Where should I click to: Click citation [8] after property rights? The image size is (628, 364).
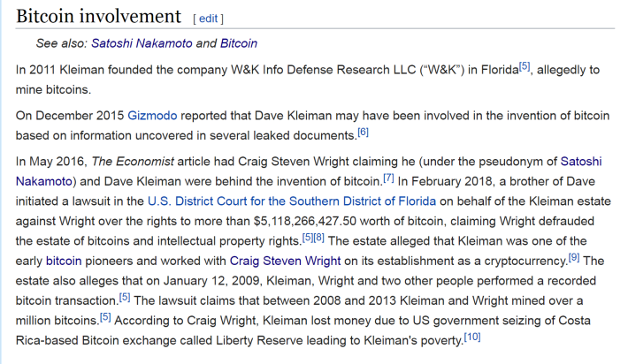(318, 238)
